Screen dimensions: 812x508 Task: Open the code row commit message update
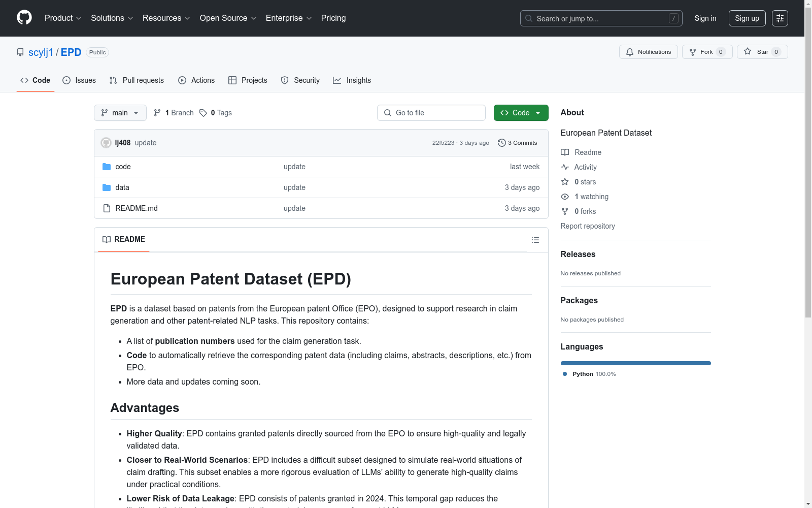(x=294, y=167)
